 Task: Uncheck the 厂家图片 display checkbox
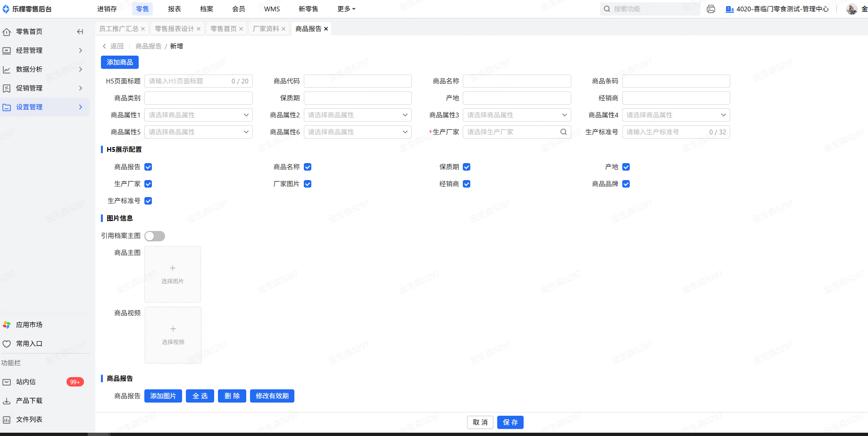click(308, 184)
